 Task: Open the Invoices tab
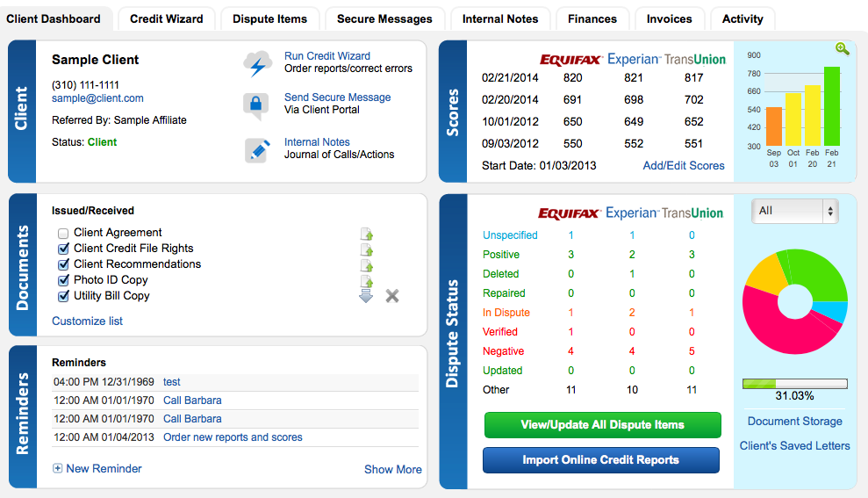(669, 18)
